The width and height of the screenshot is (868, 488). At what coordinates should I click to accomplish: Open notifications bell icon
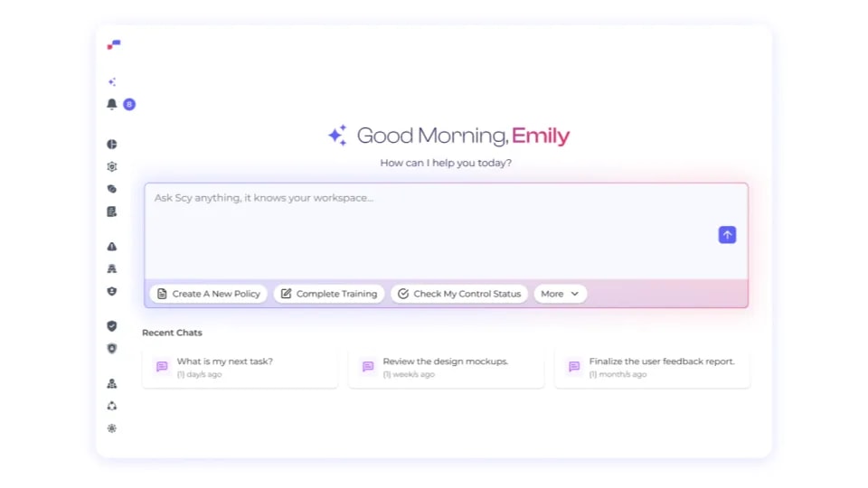click(x=112, y=104)
